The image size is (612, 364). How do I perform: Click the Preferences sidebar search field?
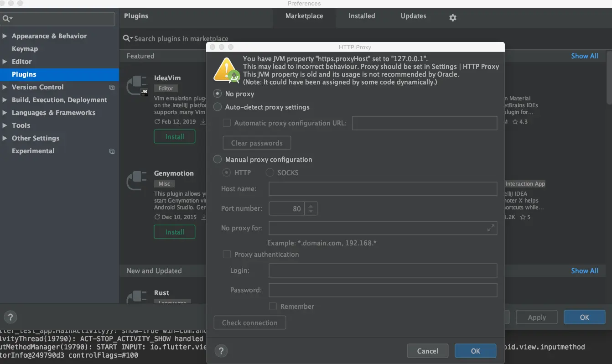pyautogui.click(x=58, y=19)
